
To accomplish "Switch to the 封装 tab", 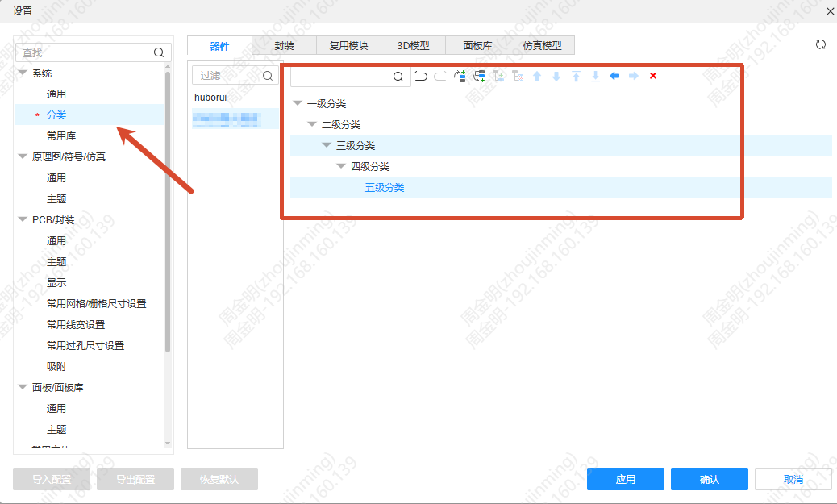I will 284,46.
